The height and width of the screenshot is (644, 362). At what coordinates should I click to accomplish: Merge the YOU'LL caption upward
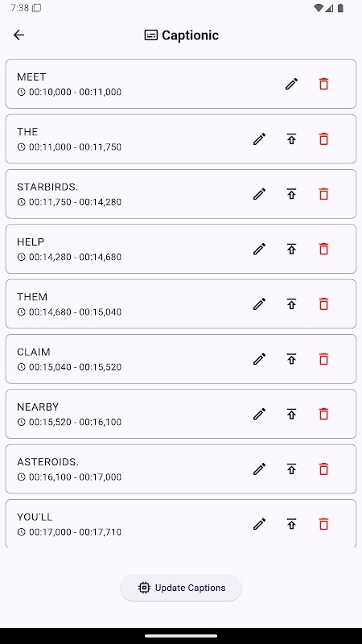point(291,525)
